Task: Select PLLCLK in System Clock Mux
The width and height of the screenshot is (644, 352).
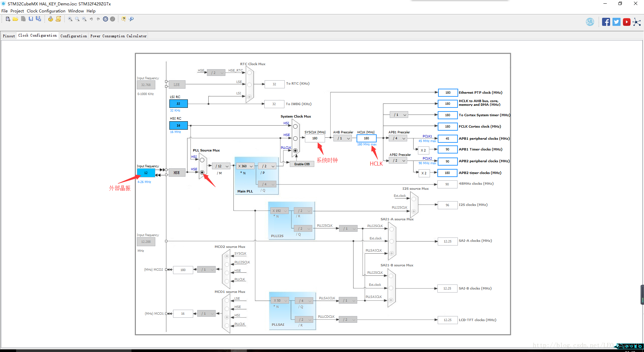Action: (295, 150)
